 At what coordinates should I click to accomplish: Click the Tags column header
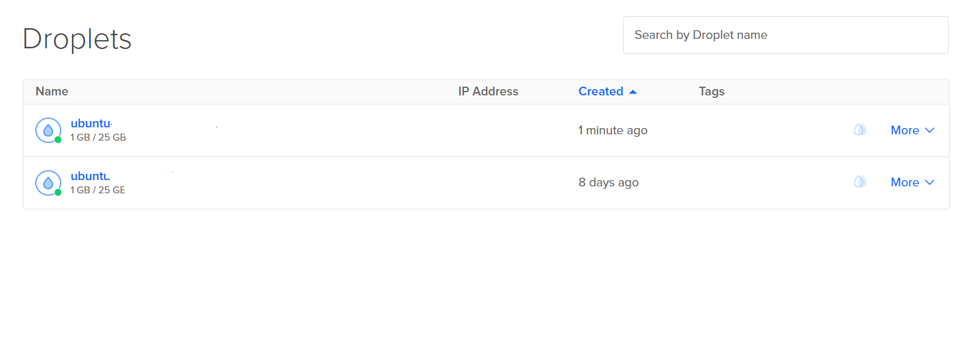pos(712,92)
